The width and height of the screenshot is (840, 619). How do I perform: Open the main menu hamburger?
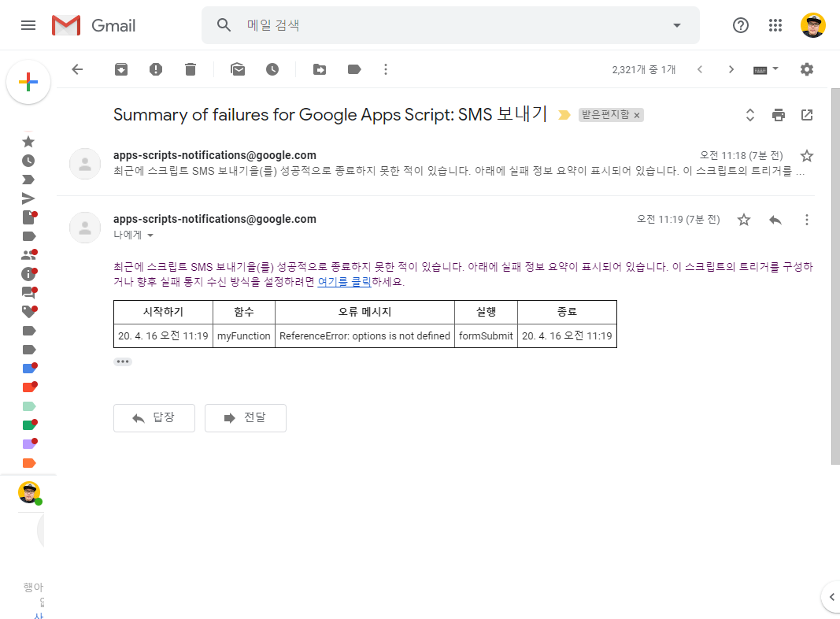tap(28, 25)
